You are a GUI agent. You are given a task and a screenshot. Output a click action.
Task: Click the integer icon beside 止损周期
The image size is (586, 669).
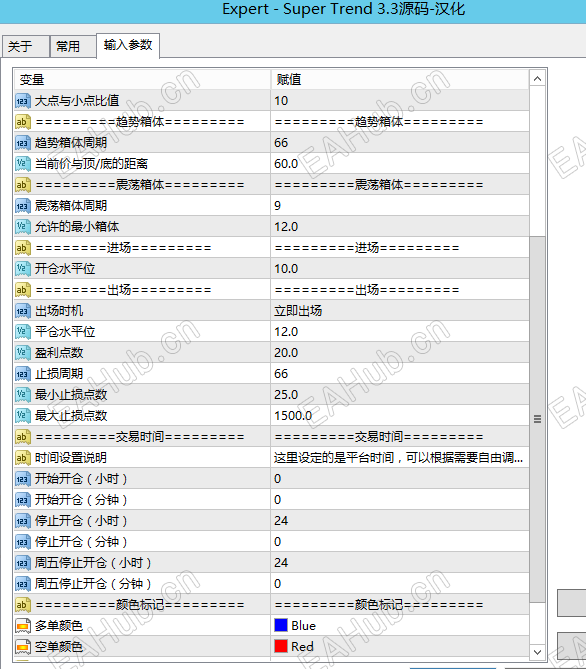tap(23, 374)
